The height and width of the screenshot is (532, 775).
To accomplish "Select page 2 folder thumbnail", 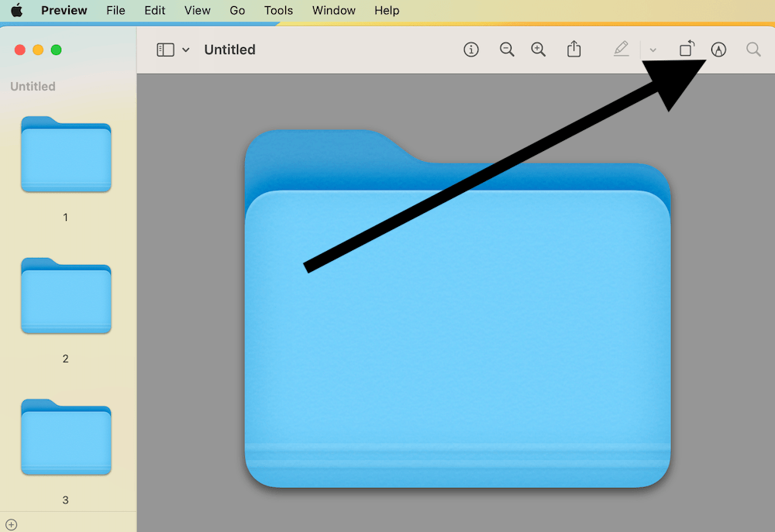I will tap(66, 295).
